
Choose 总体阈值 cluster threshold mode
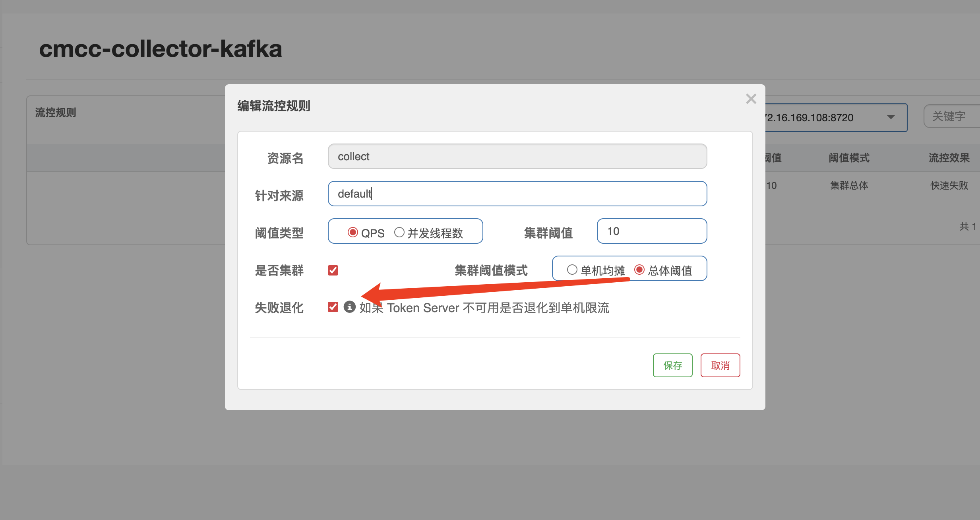(639, 270)
